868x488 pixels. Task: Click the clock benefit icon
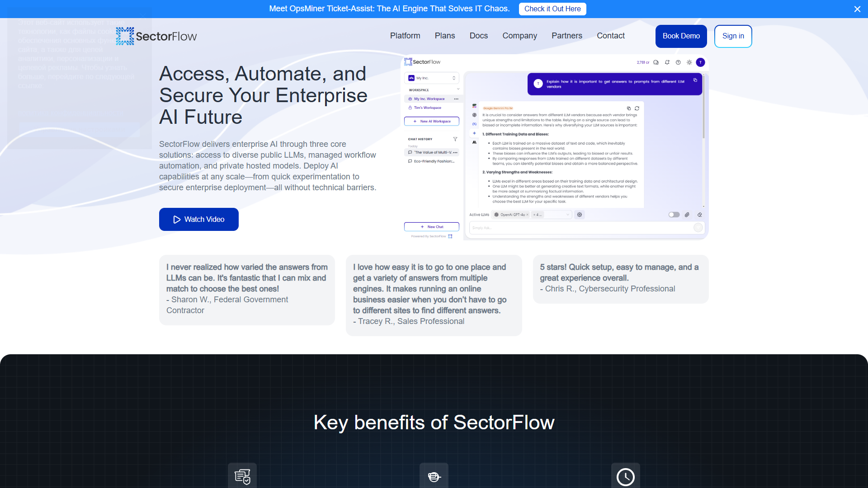[x=626, y=476]
